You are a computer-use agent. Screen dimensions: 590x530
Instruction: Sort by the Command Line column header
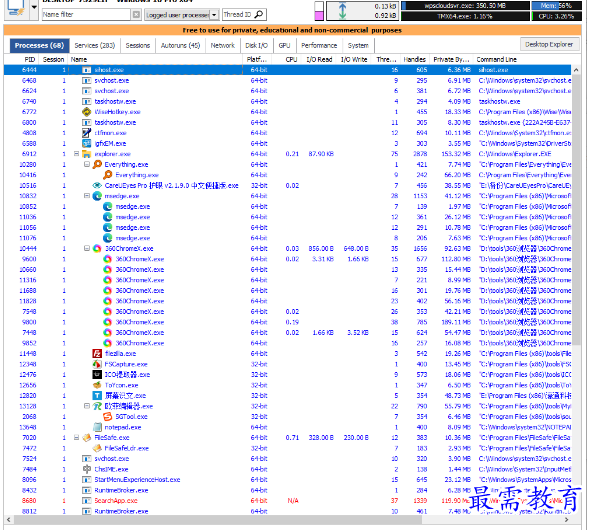(496, 59)
